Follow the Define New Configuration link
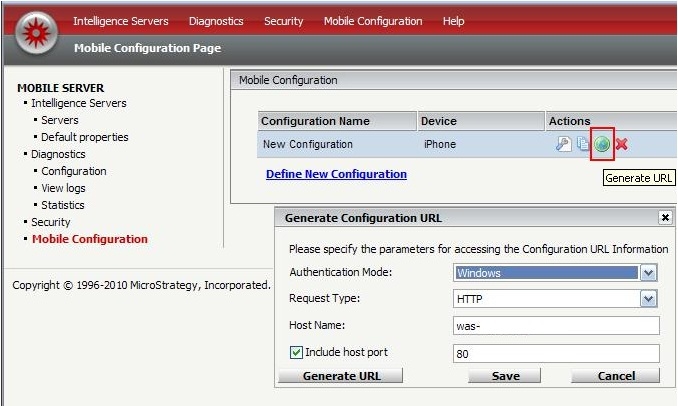The height and width of the screenshot is (406, 678). pyautogui.click(x=336, y=174)
